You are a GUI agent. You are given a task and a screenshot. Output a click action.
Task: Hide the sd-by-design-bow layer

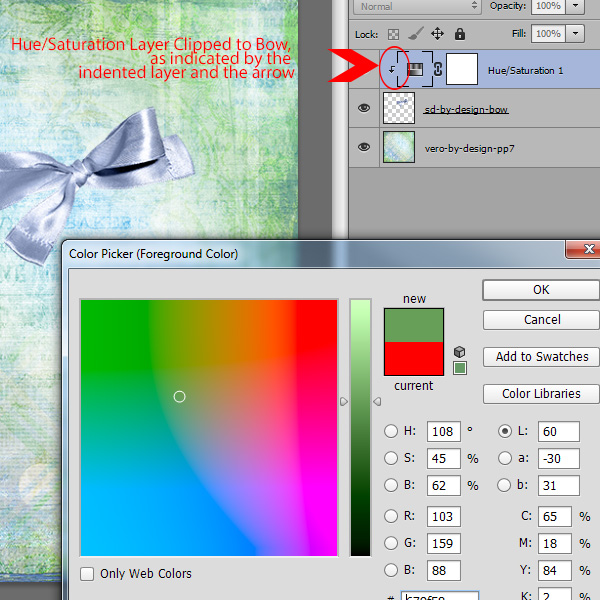[x=364, y=108]
